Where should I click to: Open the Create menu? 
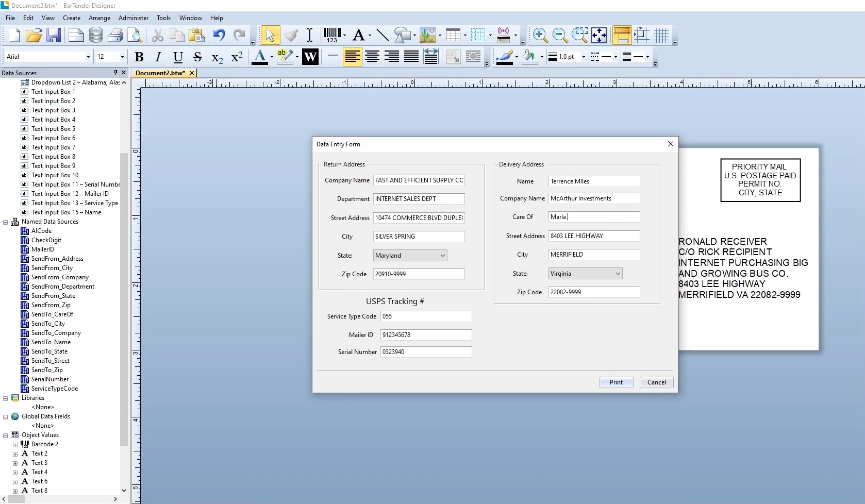coord(72,18)
